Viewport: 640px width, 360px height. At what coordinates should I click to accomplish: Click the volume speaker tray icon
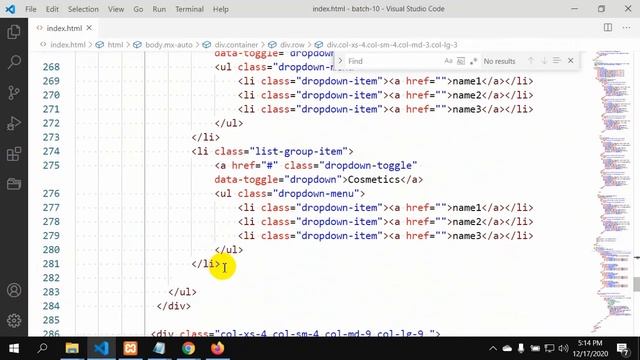tap(563, 349)
